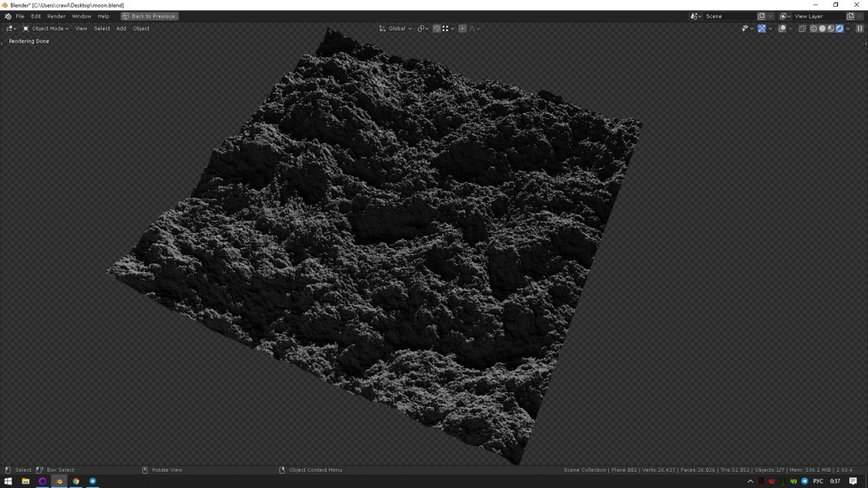Viewport: 868px width, 488px height.
Task: Open the viewport View menu
Action: (x=81, y=28)
